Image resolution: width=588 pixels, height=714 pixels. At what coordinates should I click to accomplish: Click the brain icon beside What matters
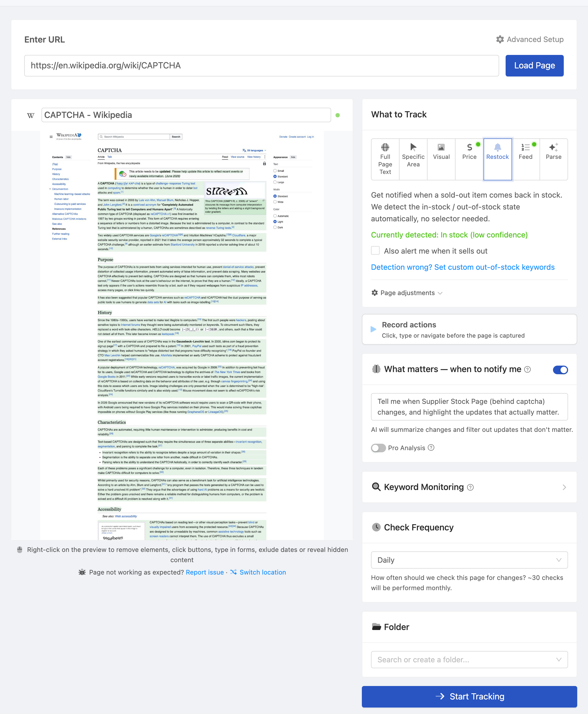coord(376,369)
